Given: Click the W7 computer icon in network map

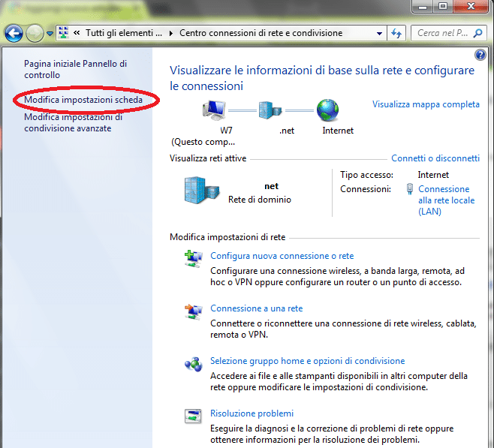Looking at the screenshot, I should tap(214, 110).
